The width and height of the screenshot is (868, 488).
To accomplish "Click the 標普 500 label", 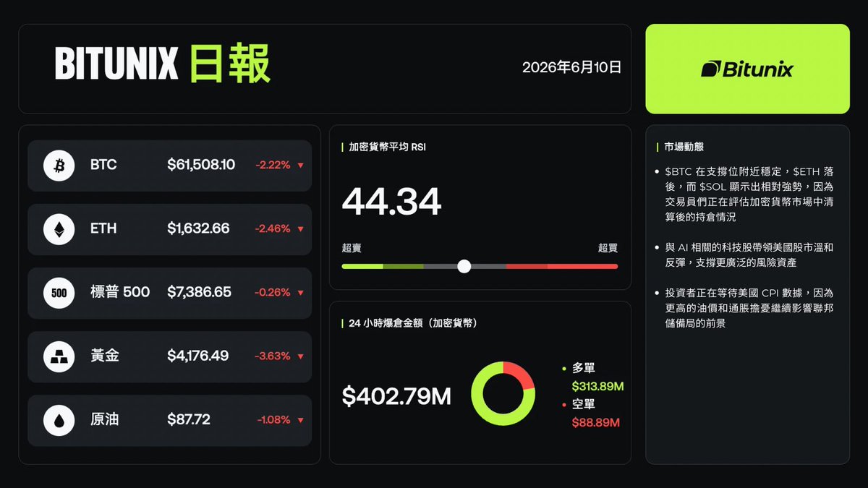I will pyautogui.click(x=120, y=292).
